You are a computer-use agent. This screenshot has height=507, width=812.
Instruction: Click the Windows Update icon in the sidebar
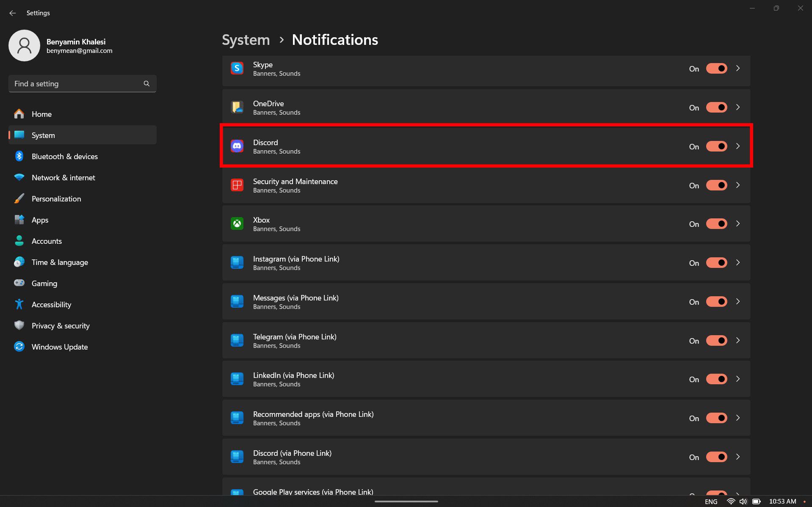pyautogui.click(x=19, y=347)
